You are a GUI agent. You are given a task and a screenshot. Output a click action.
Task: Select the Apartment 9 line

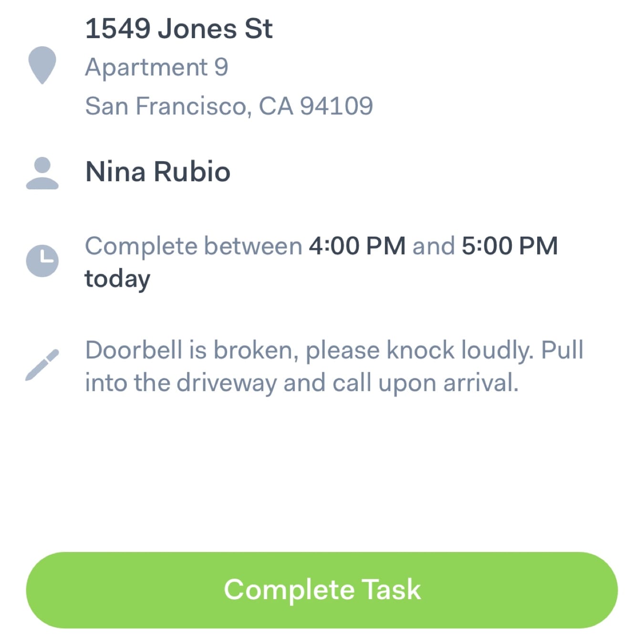(156, 67)
